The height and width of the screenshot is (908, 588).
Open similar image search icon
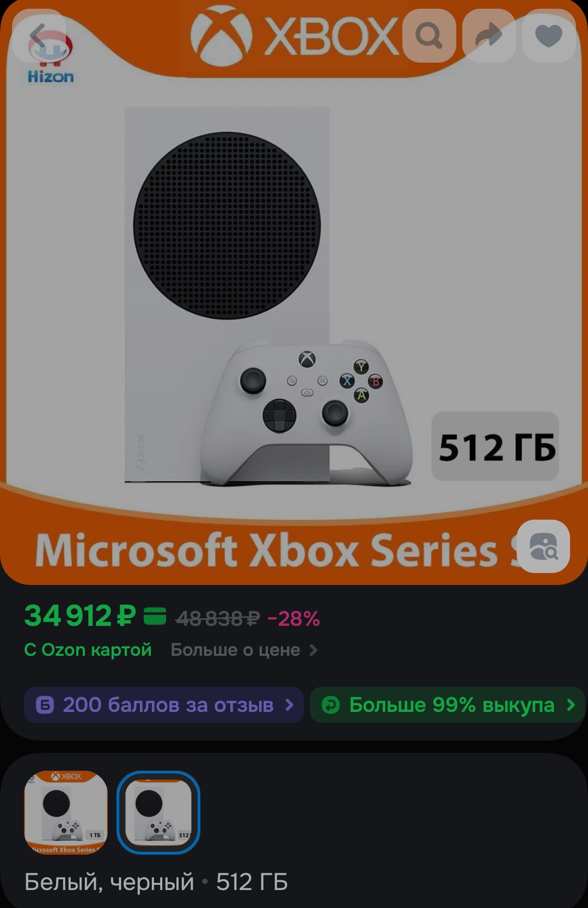[543, 546]
